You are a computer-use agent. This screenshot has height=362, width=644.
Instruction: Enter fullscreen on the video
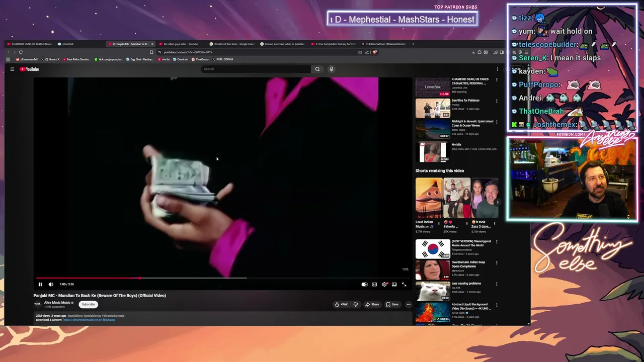coord(404,284)
